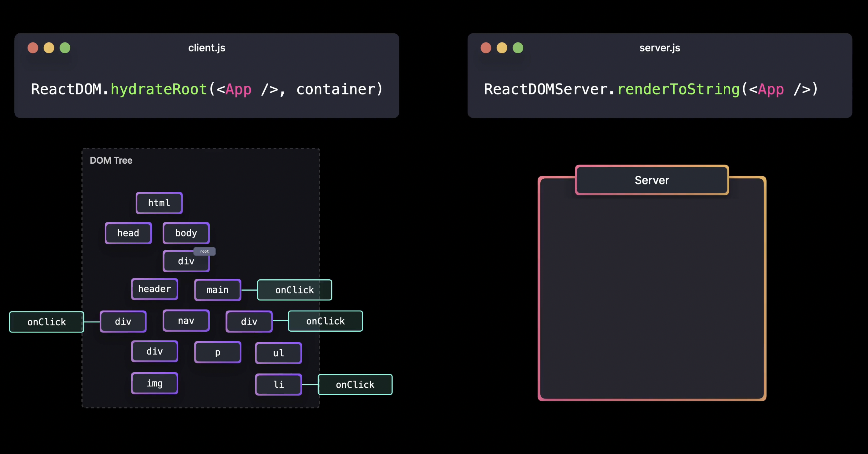The image size is (868, 454).
Task: Click the small root badge on div
Action: pos(204,251)
